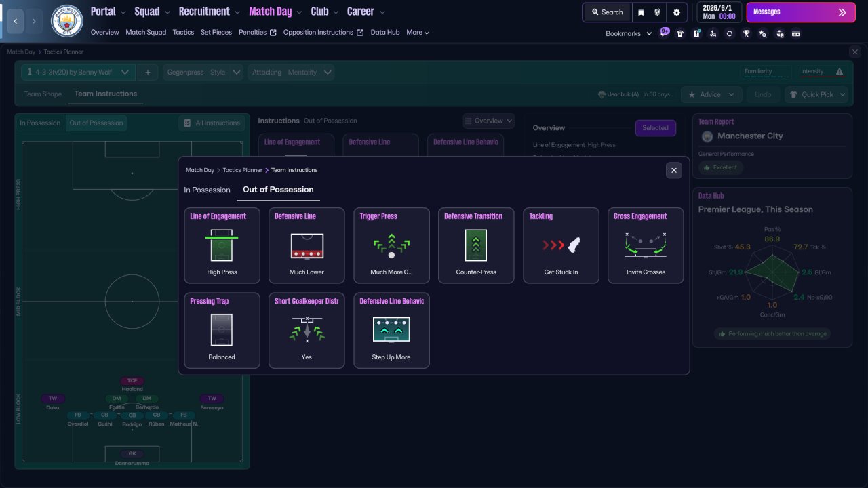Open the Trigger Press instruction card
The image size is (868, 488).
coord(391,245)
